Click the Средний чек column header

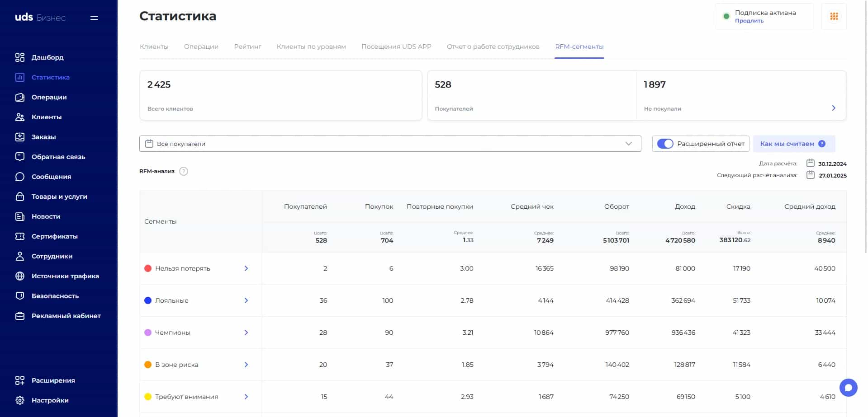pos(532,206)
